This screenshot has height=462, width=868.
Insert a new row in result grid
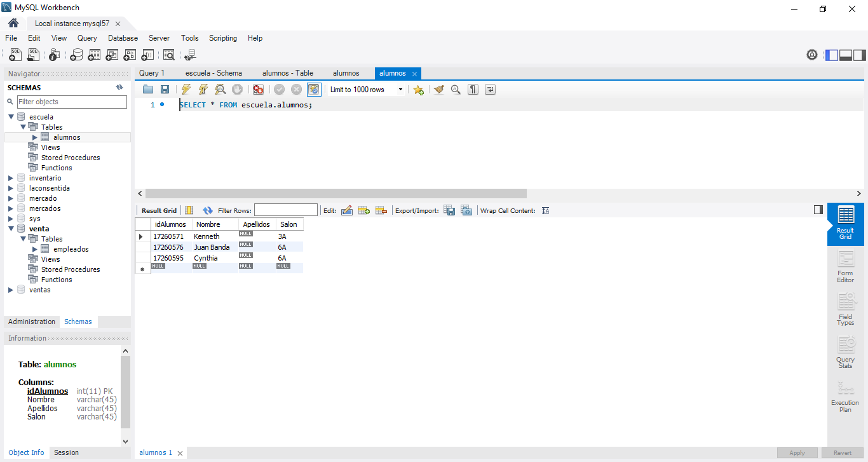[x=364, y=210]
